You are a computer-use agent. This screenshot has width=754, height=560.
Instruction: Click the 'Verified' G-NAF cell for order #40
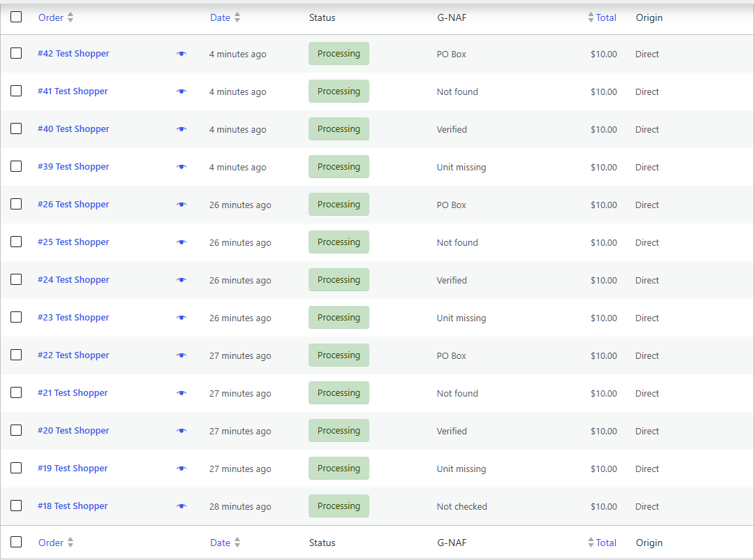(452, 129)
